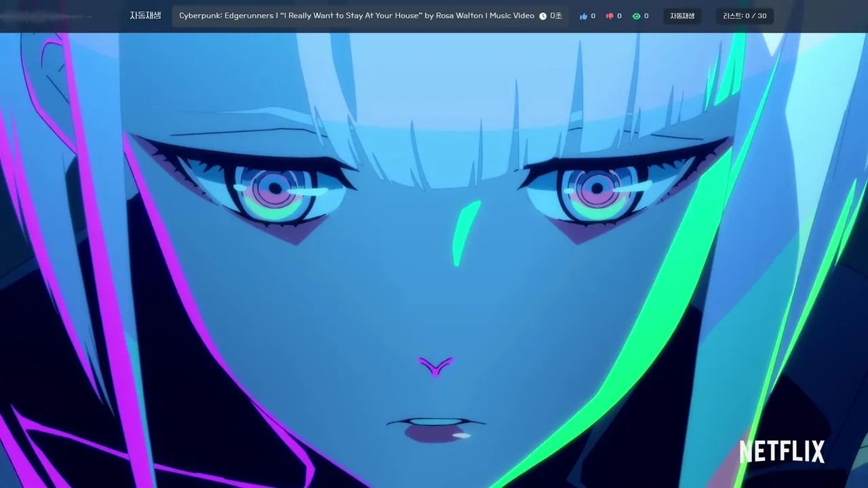Click the thumbs-down dislike icon

pos(609,16)
